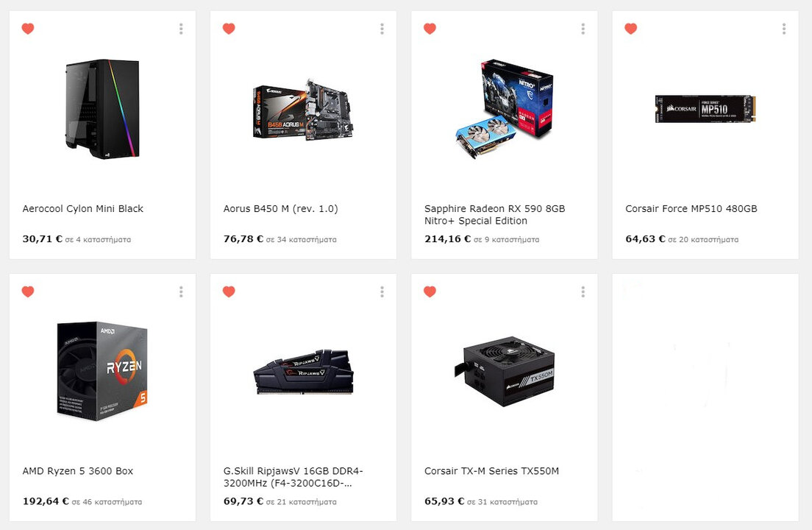This screenshot has width=812, height=530.
Task: Open Corsair TX-M Series TX550M title link
Action: [x=491, y=471]
